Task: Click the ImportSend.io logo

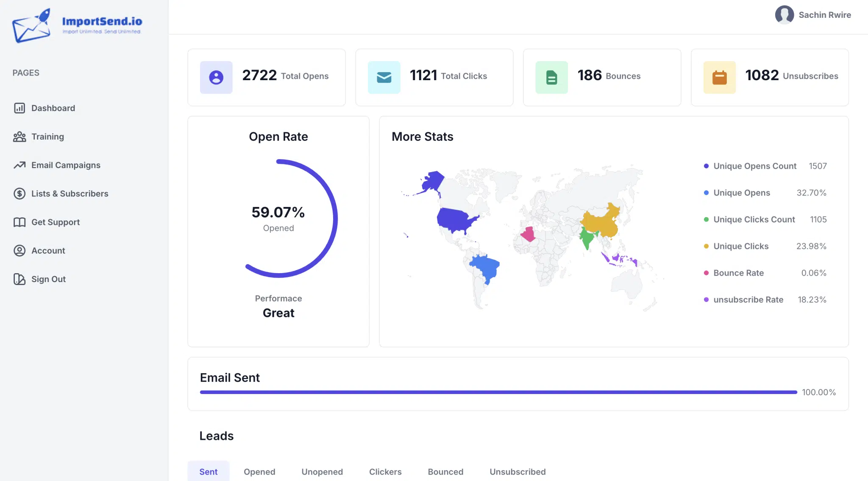Action: tap(77, 25)
